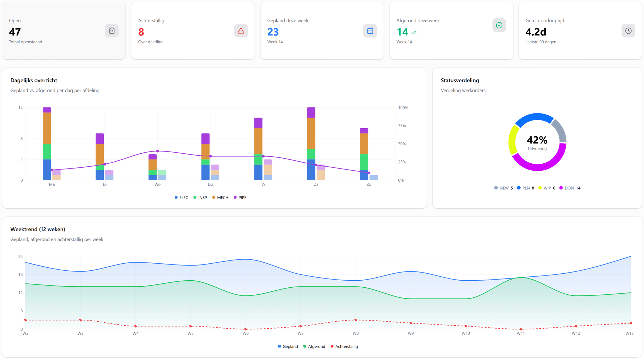644x358 pixels.
Task: Click the calendar icon in Gepland card
Action: [x=370, y=31]
